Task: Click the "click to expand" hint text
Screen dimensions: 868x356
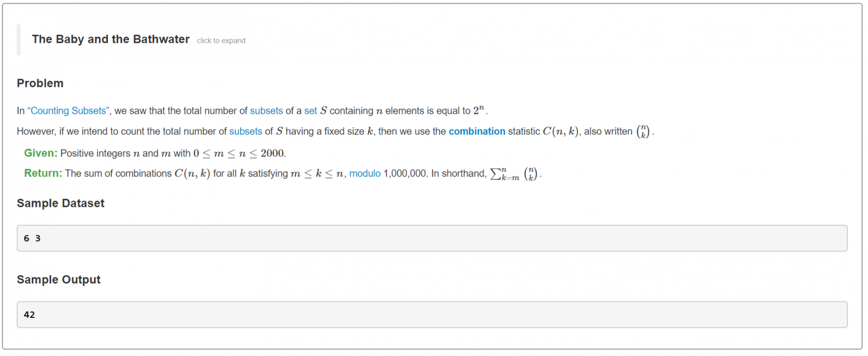Action: pyautogui.click(x=221, y=41)
